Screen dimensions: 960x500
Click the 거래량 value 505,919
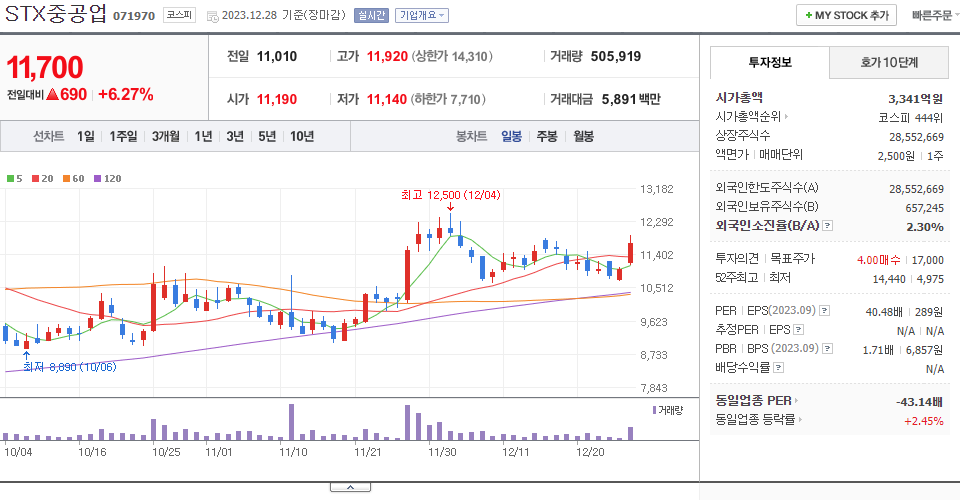pyautogui.click(x=615, y=56)
